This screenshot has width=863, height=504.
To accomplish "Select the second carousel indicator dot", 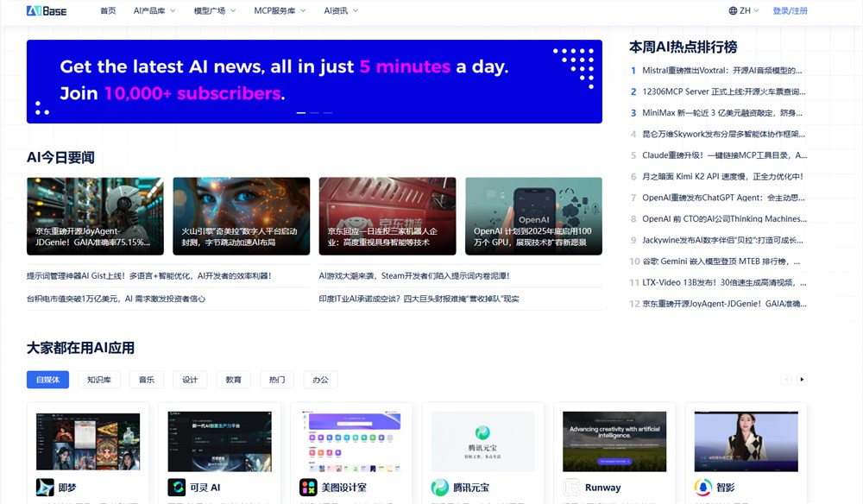I will point(313,112).
